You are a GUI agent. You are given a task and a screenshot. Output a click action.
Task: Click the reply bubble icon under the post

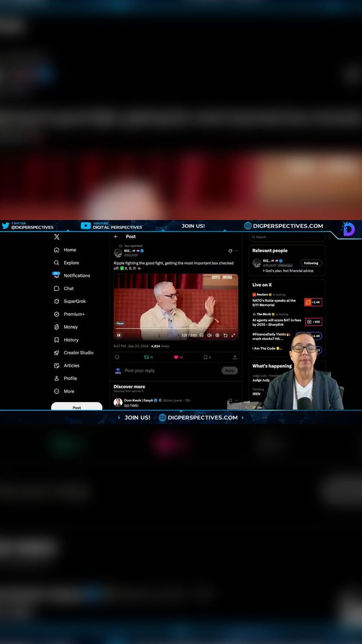[117, 357]
